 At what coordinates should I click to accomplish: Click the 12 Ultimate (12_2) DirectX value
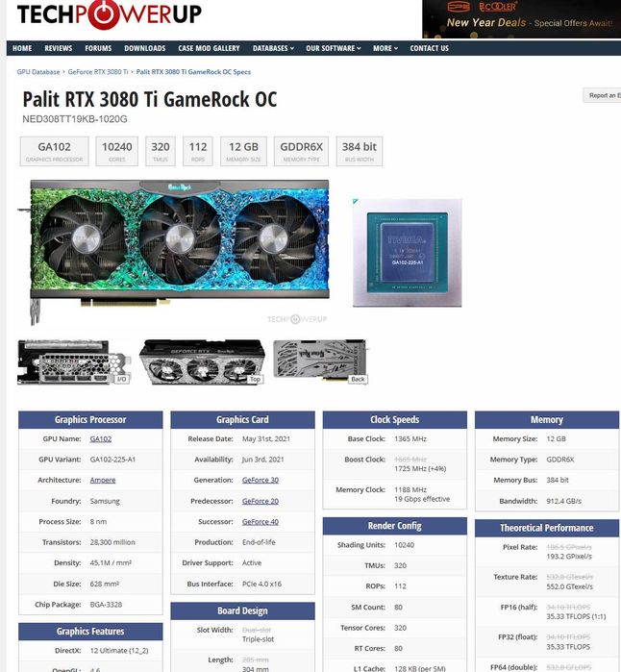pyautogui.click(x=119, y=651)
